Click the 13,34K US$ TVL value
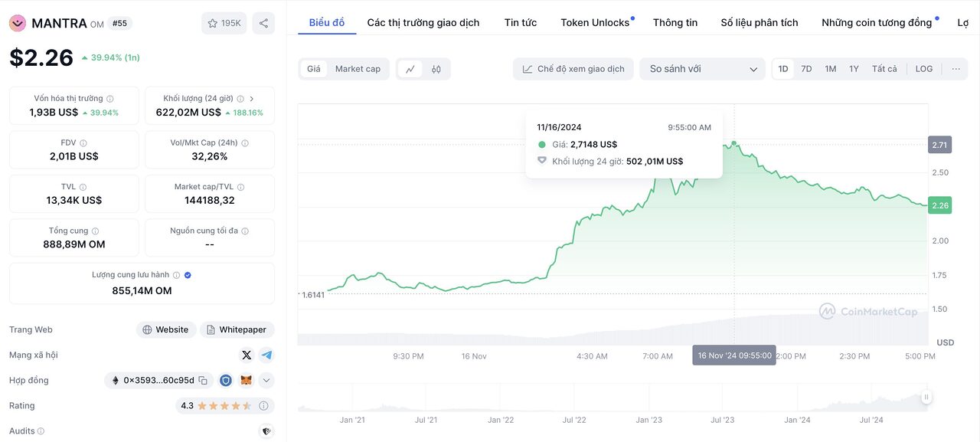Viewport: 980px width, 442px height. [x=74, y=200]
